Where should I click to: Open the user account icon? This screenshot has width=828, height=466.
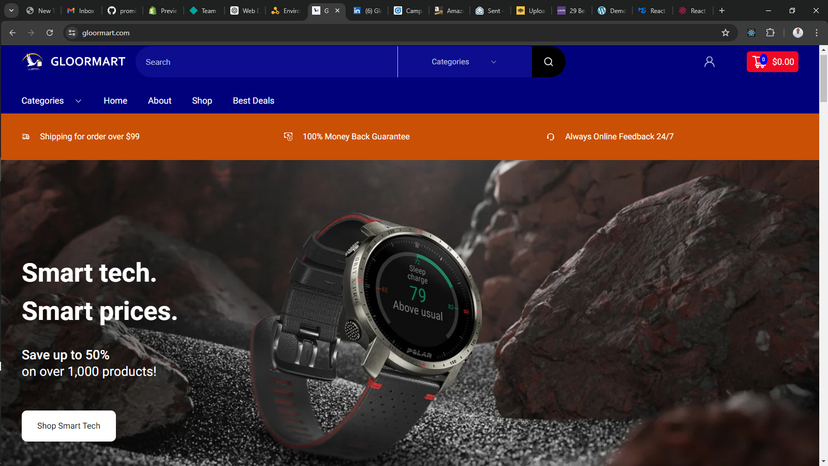coord(709,62)
